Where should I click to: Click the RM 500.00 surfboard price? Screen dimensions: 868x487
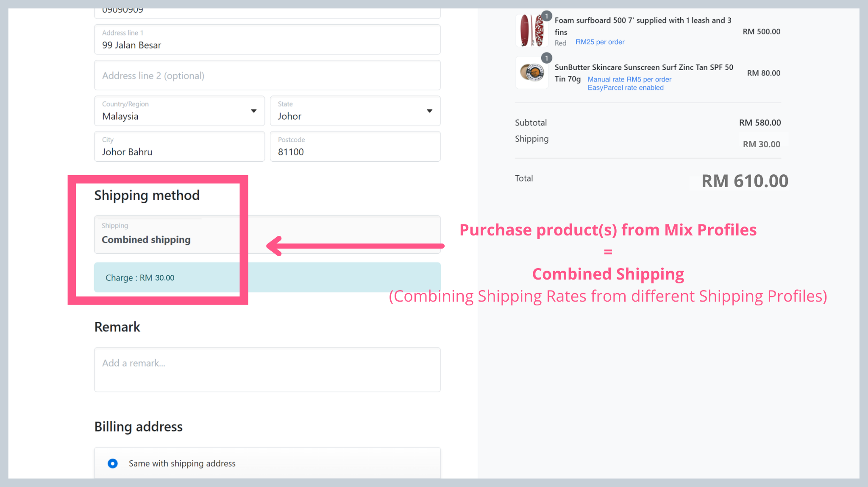pos(761,31)
